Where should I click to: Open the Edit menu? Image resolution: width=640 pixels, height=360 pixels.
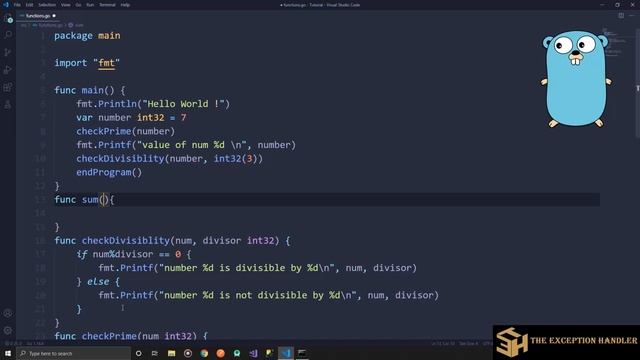tap(29, 5)
